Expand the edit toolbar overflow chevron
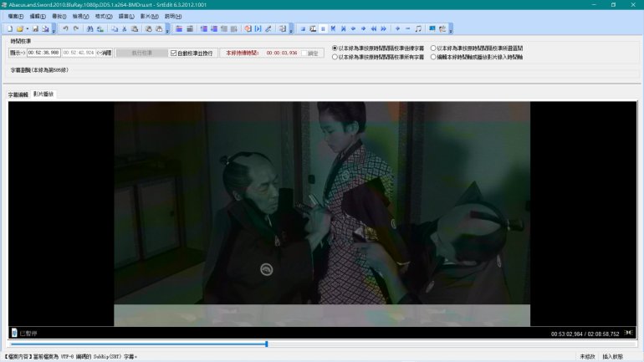644x362 pixels. 167,29
